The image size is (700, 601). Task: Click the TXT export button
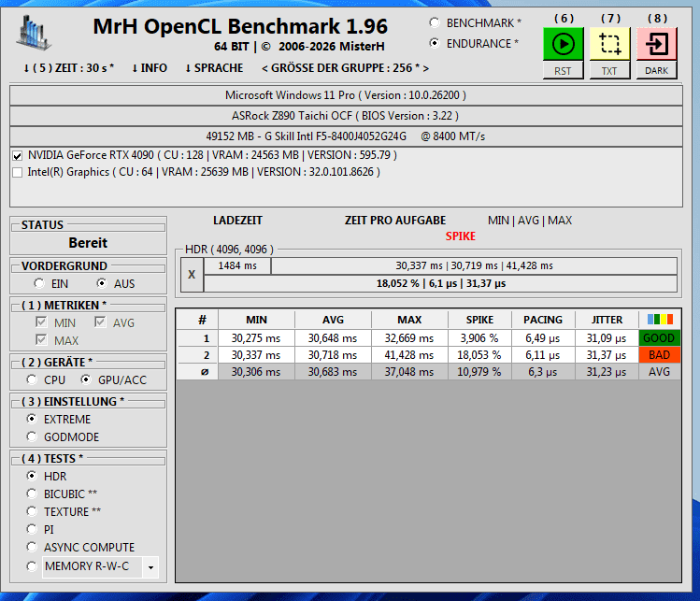pyautogui.click(x=610, y=70)
